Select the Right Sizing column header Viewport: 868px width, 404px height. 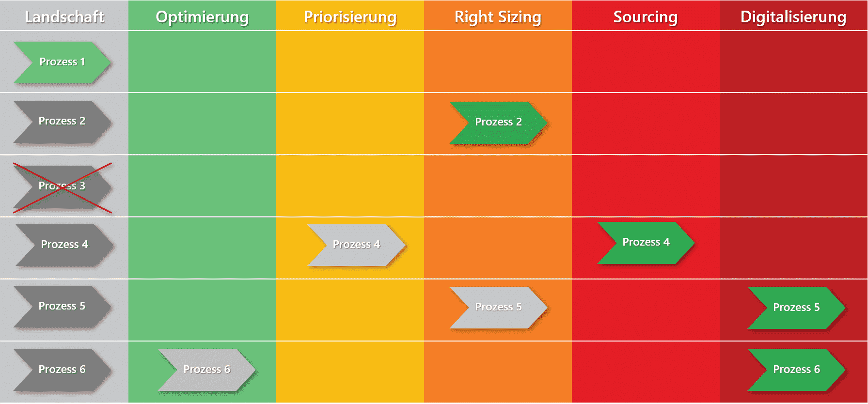498,16
